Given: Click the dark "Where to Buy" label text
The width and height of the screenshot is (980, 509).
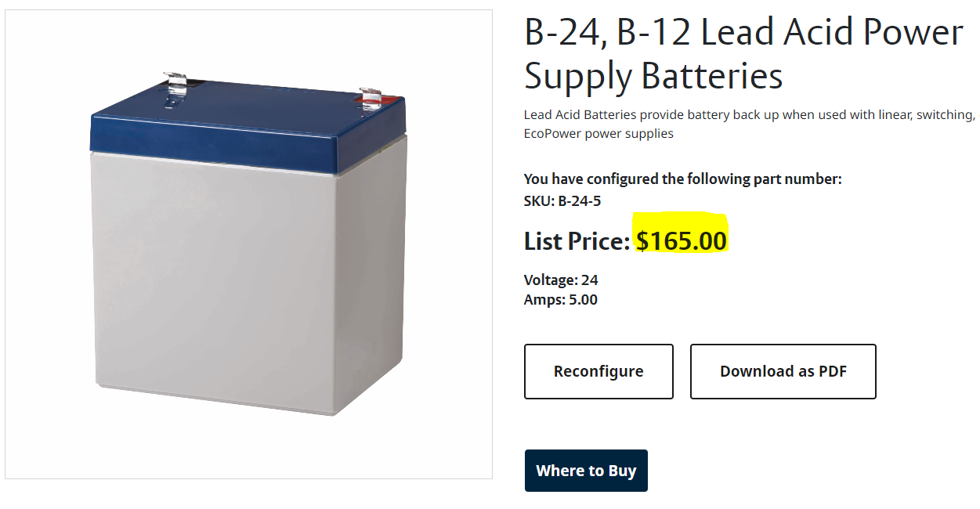Looking at the screenshot, I should 586,471.
